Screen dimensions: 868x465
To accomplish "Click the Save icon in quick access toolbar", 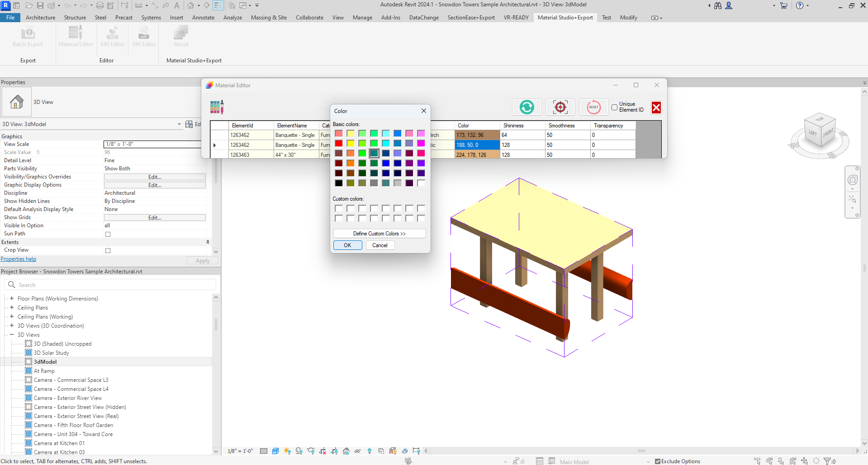I will pyautogui.click(x=40, y=5).
